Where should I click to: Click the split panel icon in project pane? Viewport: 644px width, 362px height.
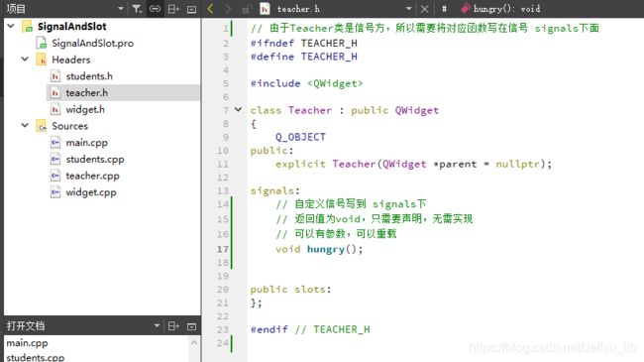pyautogui.click(x=173, y=9)
